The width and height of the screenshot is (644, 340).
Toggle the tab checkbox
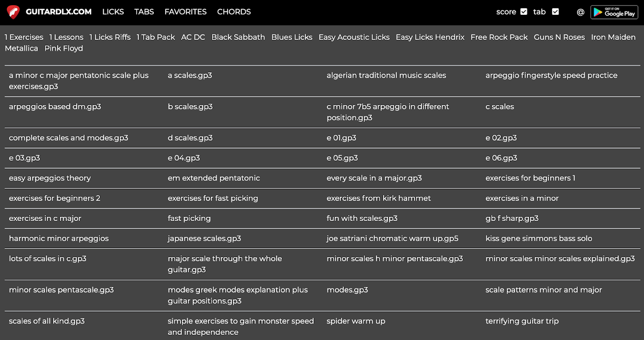pyautogui.click(x=555, y=11)
